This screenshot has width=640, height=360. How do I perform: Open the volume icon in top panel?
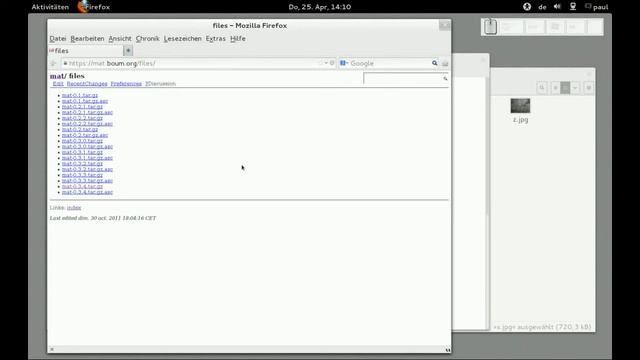(557, 7)
